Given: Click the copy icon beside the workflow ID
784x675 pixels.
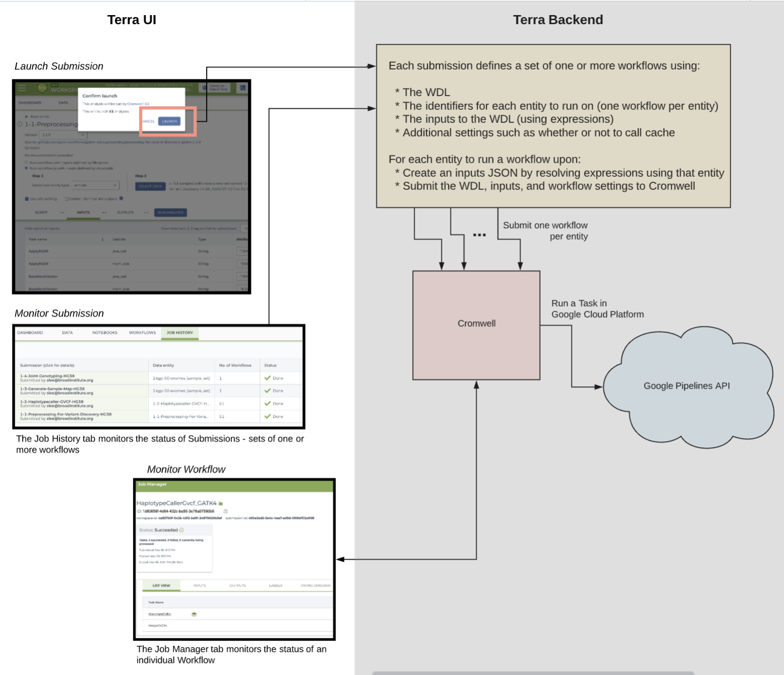Looking at the screenshot, I should (x=225, y=511).
